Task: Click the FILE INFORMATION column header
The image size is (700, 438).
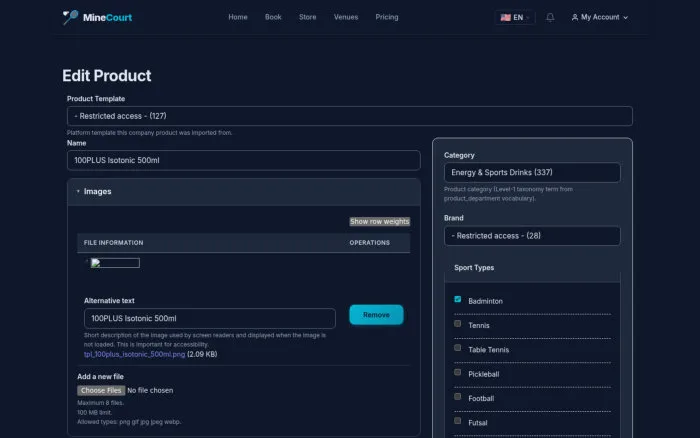Action: coord(113,243)
